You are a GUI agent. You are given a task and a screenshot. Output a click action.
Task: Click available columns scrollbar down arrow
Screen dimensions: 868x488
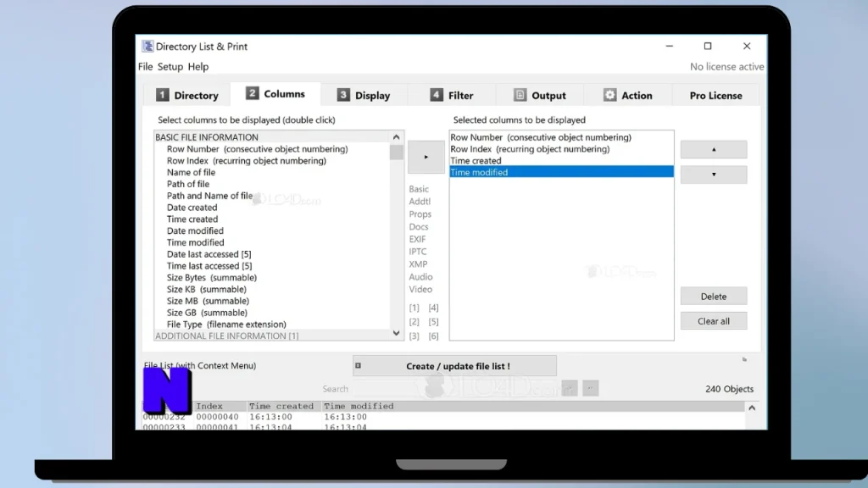[397, 333]
